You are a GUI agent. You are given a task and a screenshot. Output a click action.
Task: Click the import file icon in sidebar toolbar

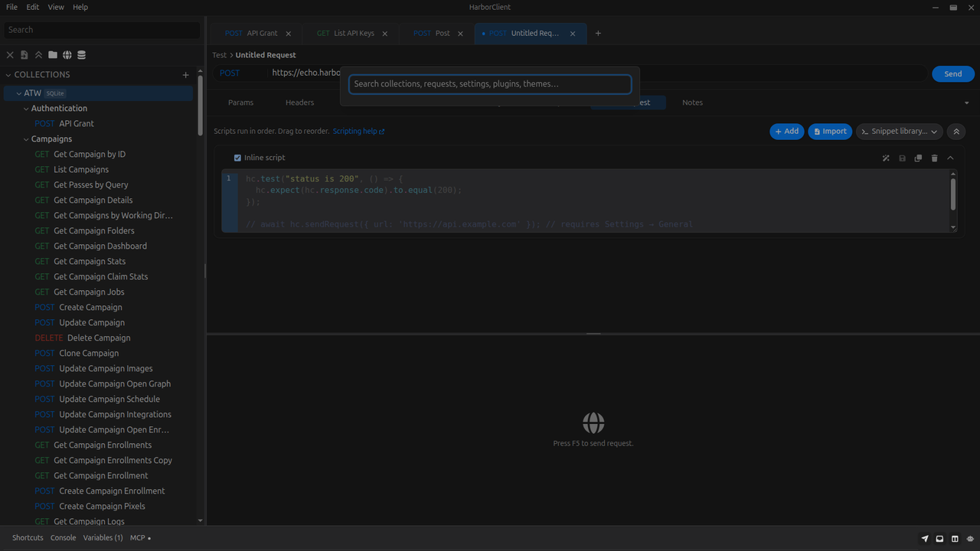coord(24,55)
